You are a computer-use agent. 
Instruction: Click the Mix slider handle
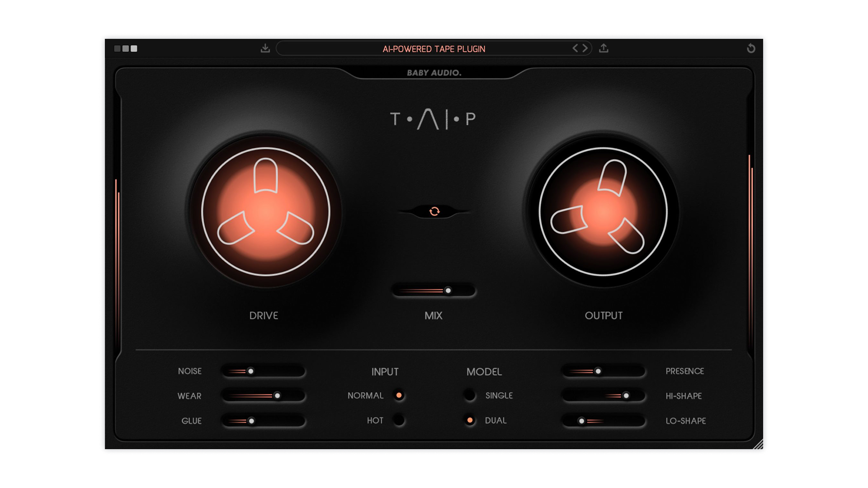(x=448, y=291)
